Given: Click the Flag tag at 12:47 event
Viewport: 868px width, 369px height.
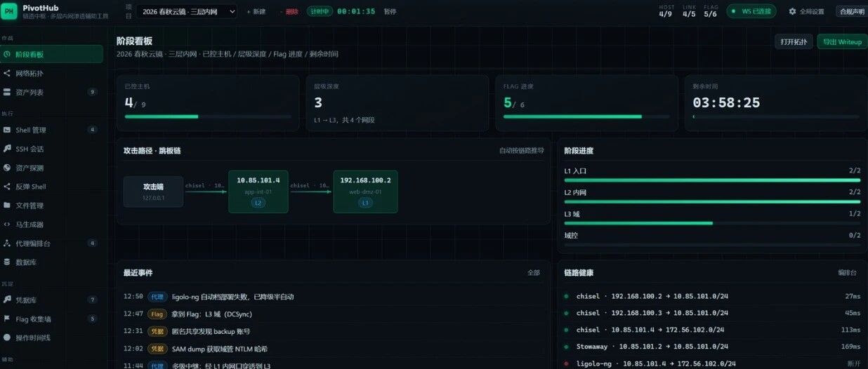Looking at the screenshot, I should (x=157, y=314).
